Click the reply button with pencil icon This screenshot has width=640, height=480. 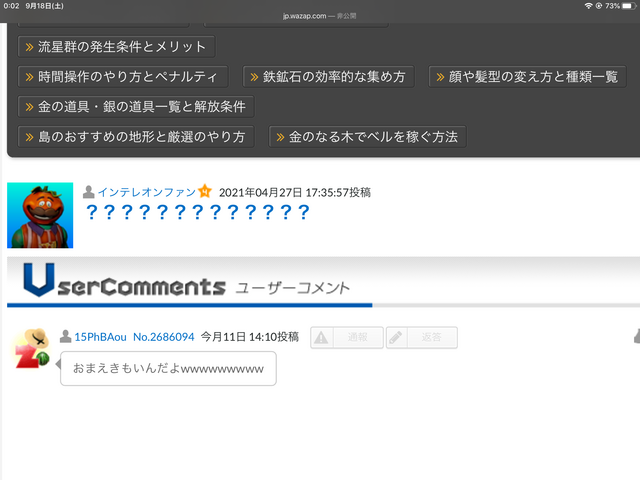coord(421,338)
